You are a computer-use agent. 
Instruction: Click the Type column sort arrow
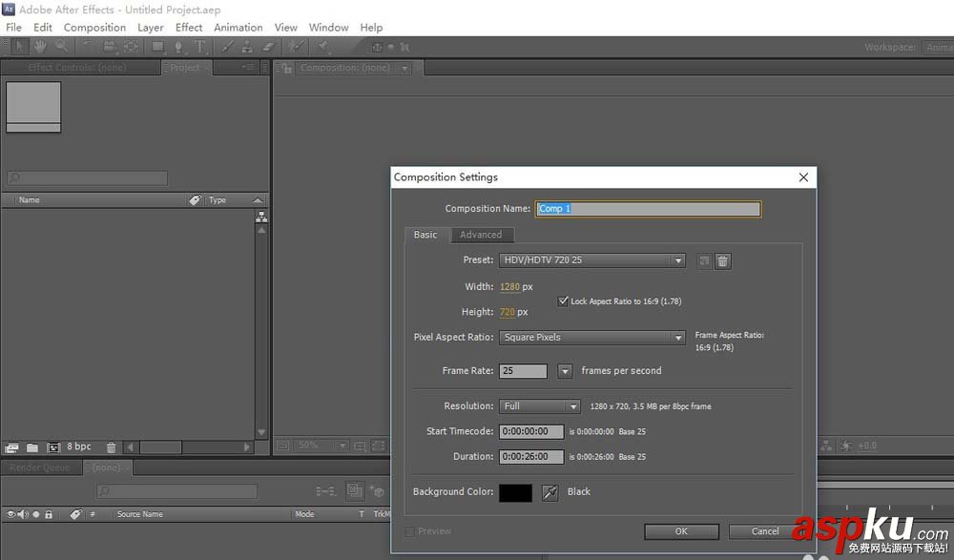point(258,199)
